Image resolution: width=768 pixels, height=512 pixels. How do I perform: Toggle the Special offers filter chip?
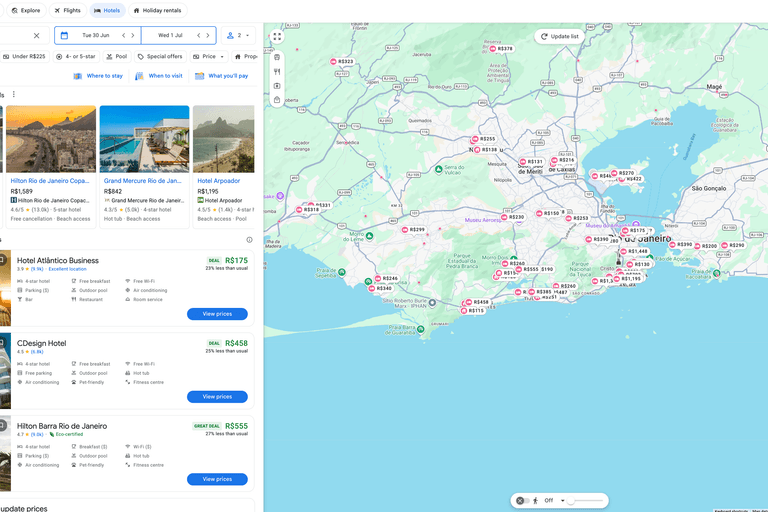coord(160,56)
